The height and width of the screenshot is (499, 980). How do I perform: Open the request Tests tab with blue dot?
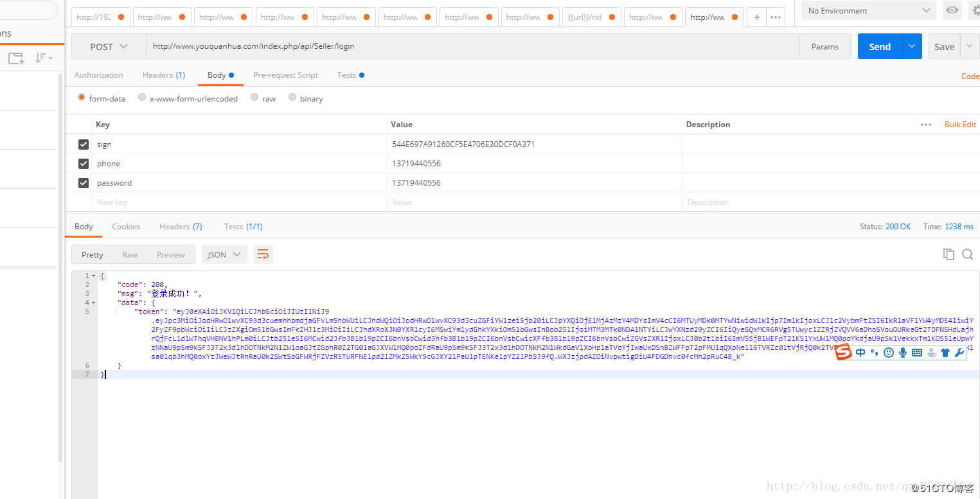coord(351,75)
